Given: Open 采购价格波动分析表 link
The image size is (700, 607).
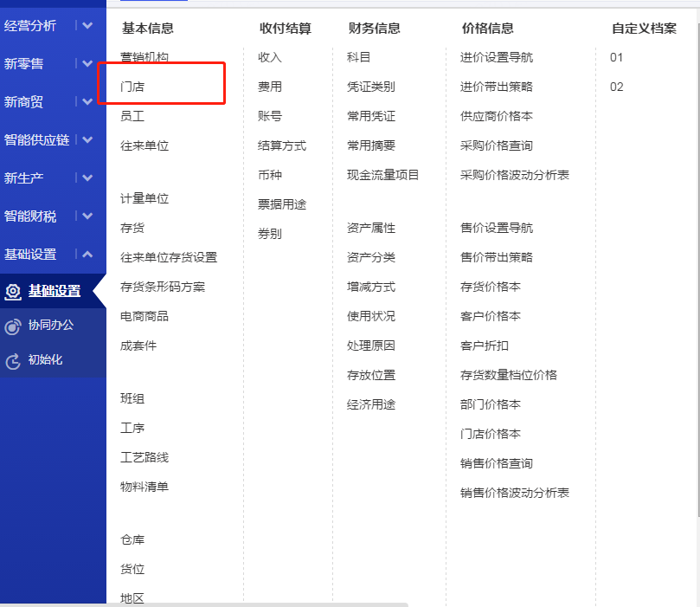Looking at the screenshot, I should pos(514,175).
